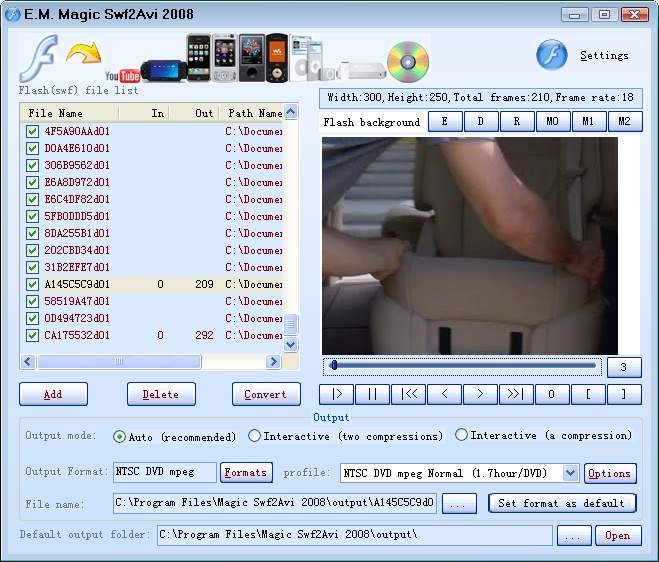Click the Default output folder field

355,535
